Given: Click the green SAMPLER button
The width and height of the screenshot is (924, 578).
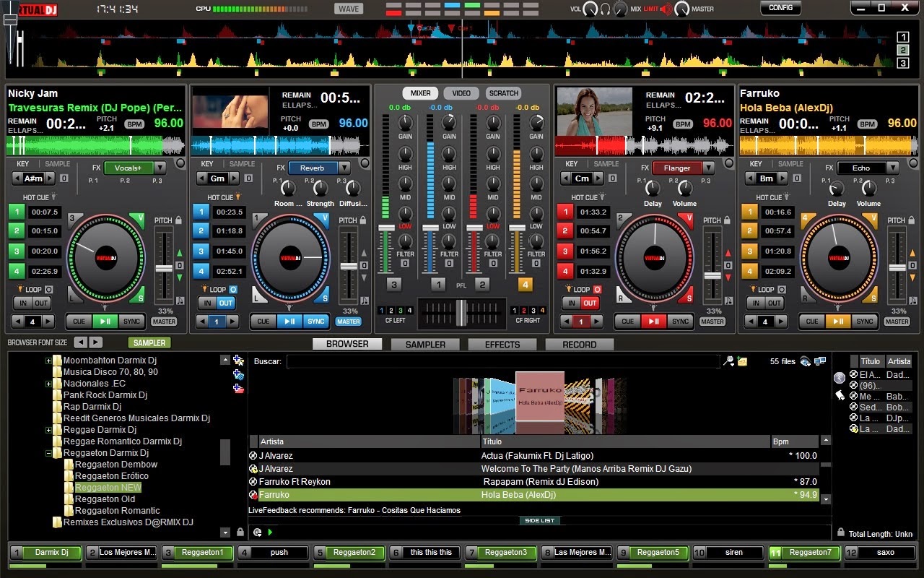Looking at the screenshot, I should [149, 343].
